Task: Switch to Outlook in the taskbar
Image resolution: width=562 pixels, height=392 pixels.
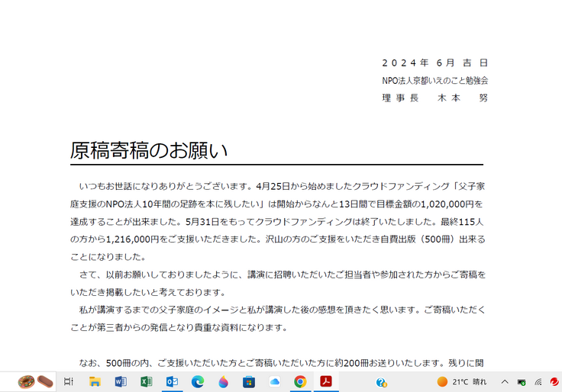Action: tap(172, 381)
